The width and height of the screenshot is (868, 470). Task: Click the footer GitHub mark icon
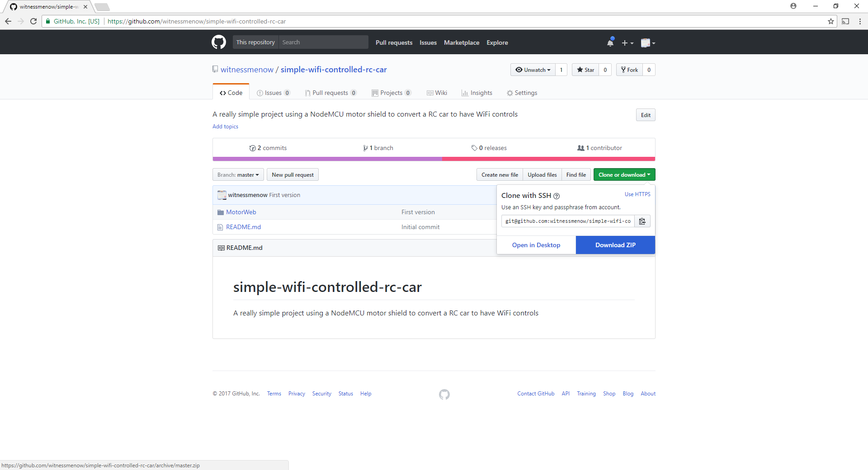pos(444,395)
